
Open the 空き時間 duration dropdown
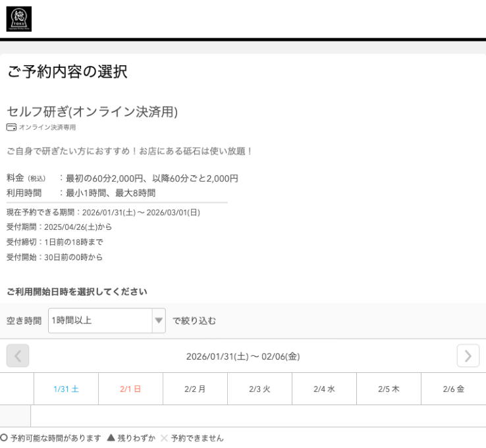tap(107, 320)
